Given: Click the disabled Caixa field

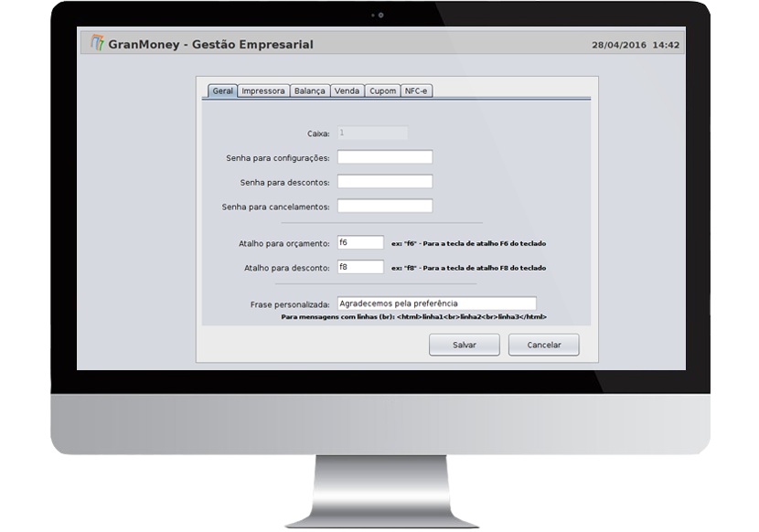Looking at the screenshot, I should (x=372, y=133).
